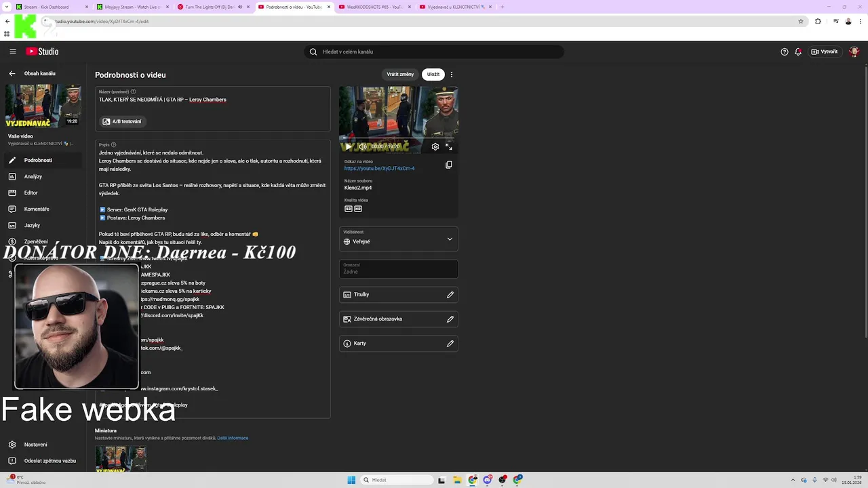Expand the preview player to fullscreen
868x488 pixels.
pos(449,146)
